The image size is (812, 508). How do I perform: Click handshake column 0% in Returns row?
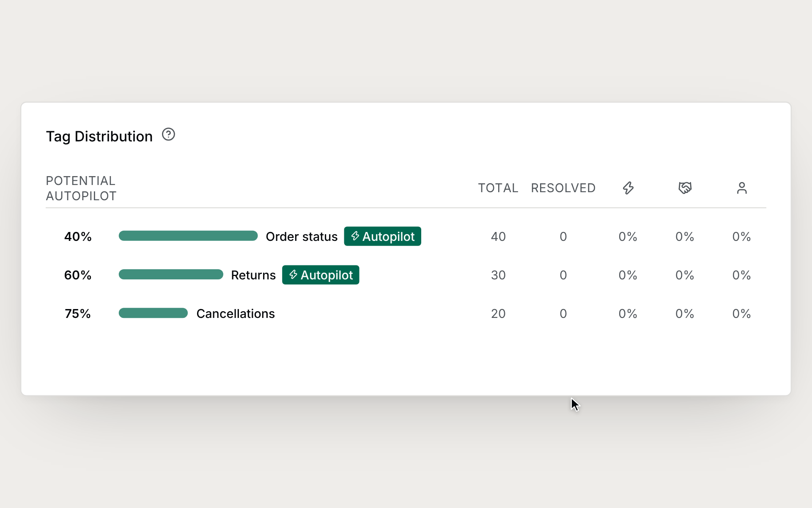(685, 275)
